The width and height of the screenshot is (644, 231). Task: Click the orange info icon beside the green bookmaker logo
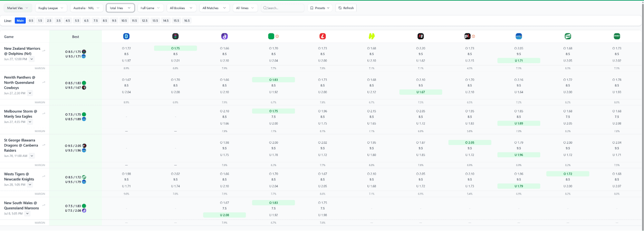pyautogui.click(x=277, y=36)
